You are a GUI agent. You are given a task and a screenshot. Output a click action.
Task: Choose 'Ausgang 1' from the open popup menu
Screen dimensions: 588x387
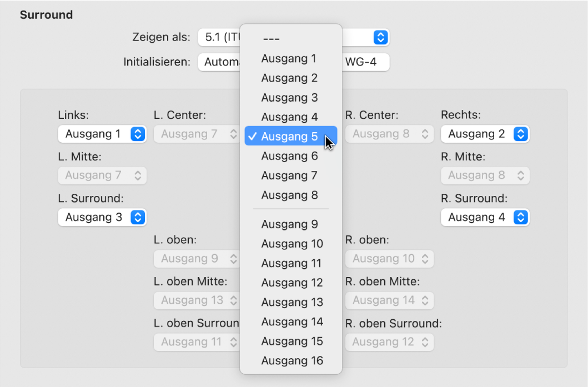(289, 58)
